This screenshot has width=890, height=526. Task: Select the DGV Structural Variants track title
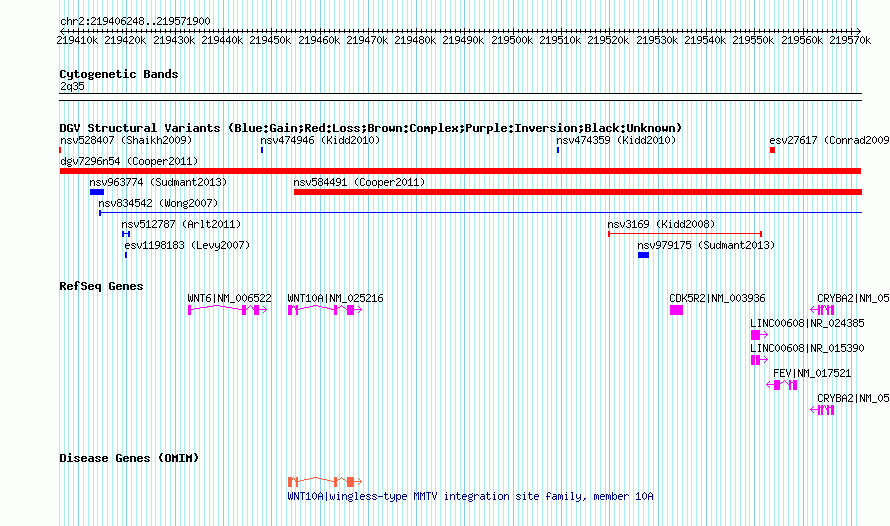click(x=371, y=128)
